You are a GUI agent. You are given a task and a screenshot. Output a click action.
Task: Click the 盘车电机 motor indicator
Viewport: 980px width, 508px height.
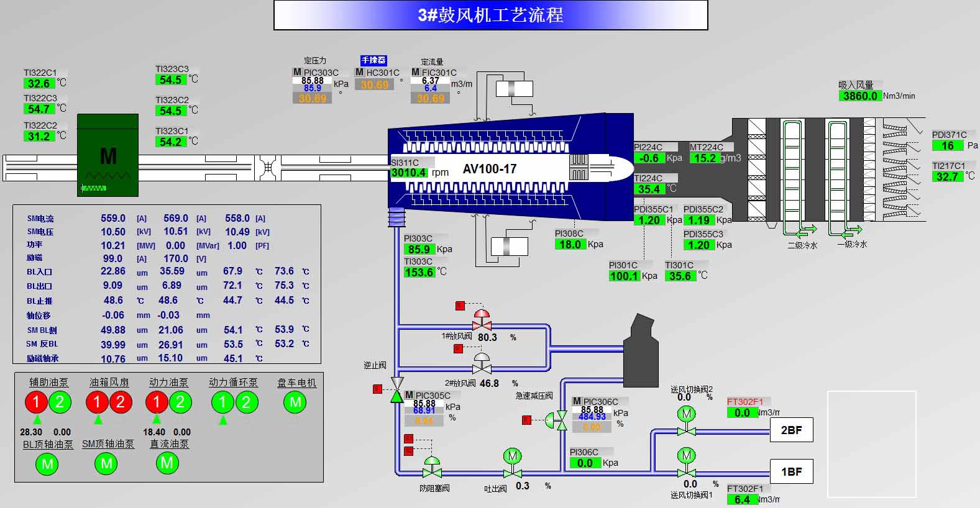pyautogui.click(x=295, y=402)
